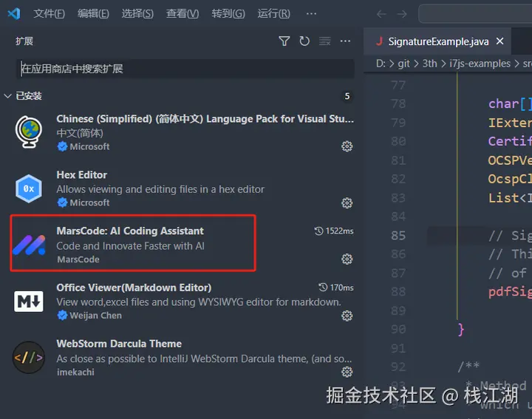Filter extensions with the funnel icon

(x=284, y=41)
